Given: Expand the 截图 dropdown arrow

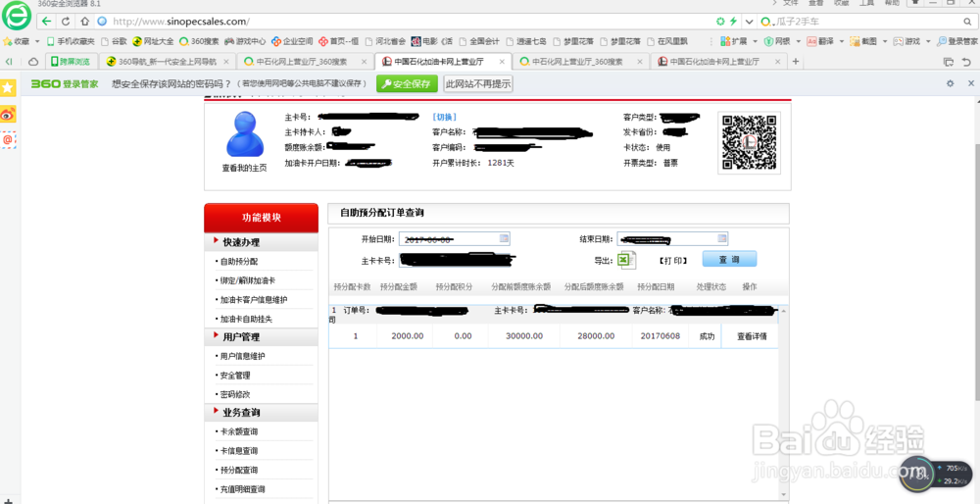Looking at the screenshot, I should point(884,41).
